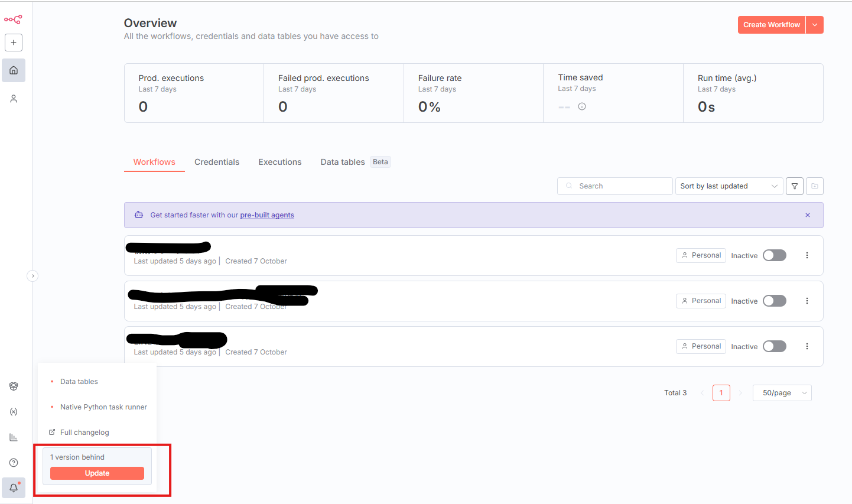Screen dimensions: 852x504
Task: Click the plus add icon in sidebar
Action: point(14,43)
